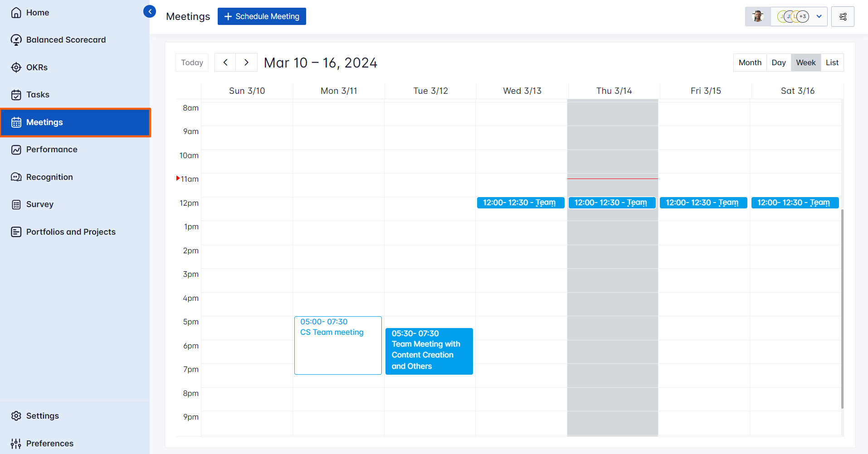Switch calendar to Month view
The height and width of the screenshot is (454, 868).
pos(749,62)
